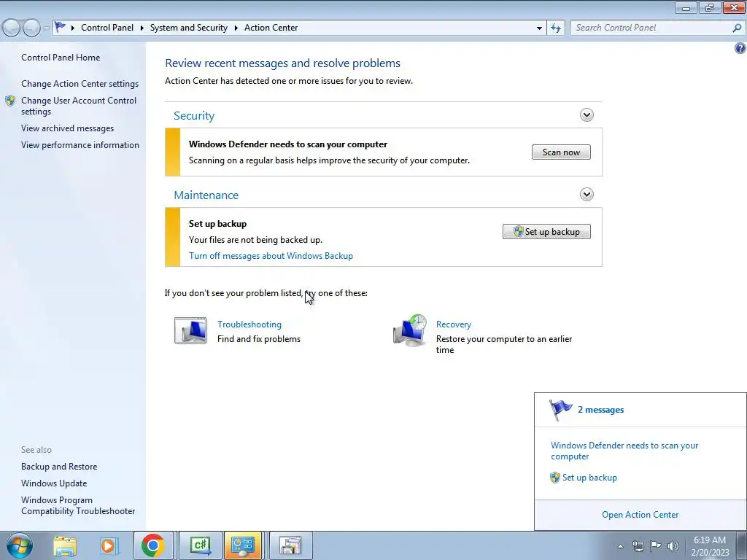This screenshot has width=747, height=560.
Task: Go back with the Back navigation arrow
Action: tap(12, 28)
